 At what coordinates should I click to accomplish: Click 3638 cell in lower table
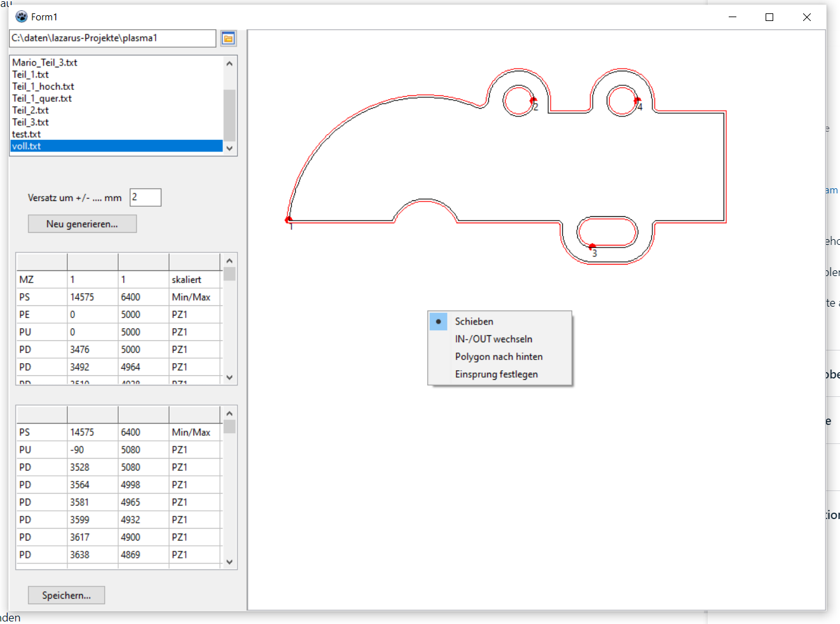pos(93,555)
